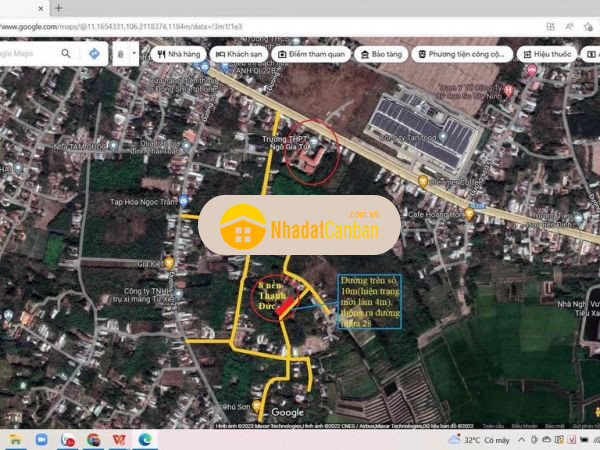Click the Google Maps search magnifier icon

pos(67,53)
